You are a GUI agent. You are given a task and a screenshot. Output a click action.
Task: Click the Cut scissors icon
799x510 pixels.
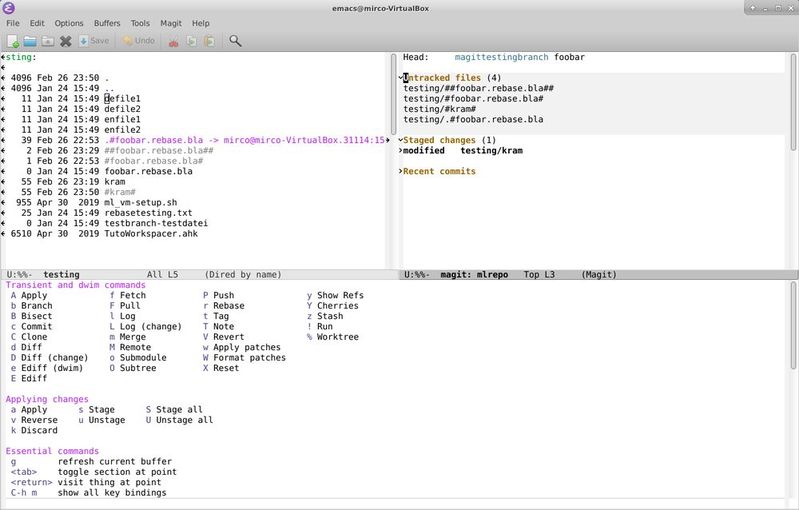tap(173, 42)
